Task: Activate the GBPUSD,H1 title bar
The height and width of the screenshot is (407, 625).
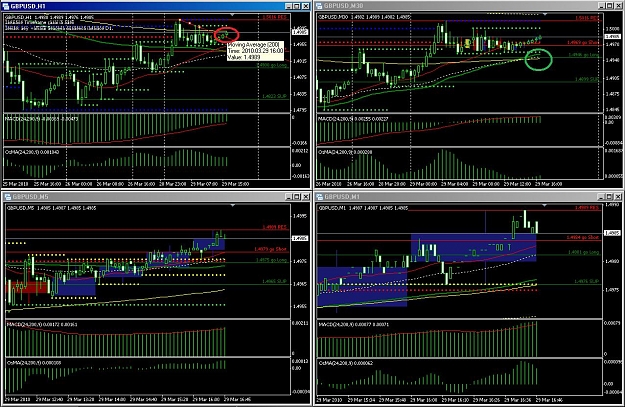Action: tap(155, 6)
